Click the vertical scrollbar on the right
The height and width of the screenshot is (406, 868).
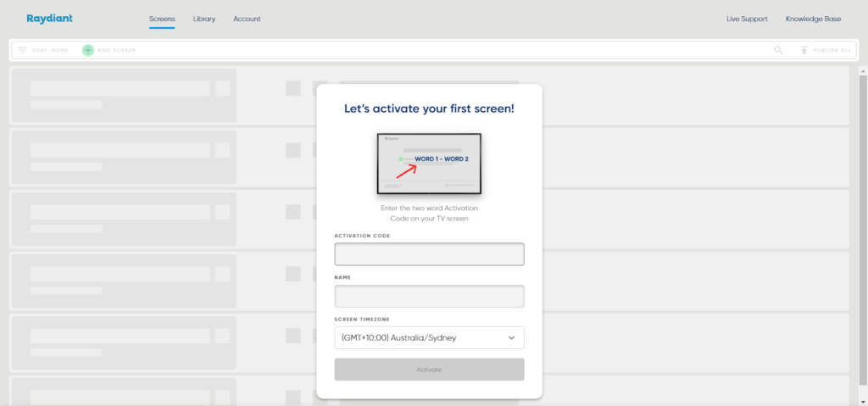point(863,230)
